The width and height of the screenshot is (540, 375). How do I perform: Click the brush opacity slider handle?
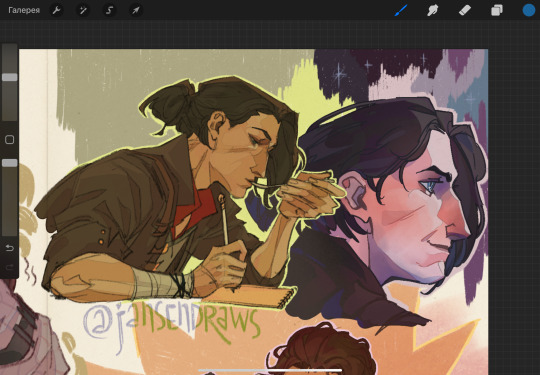[x=10, y=163]
